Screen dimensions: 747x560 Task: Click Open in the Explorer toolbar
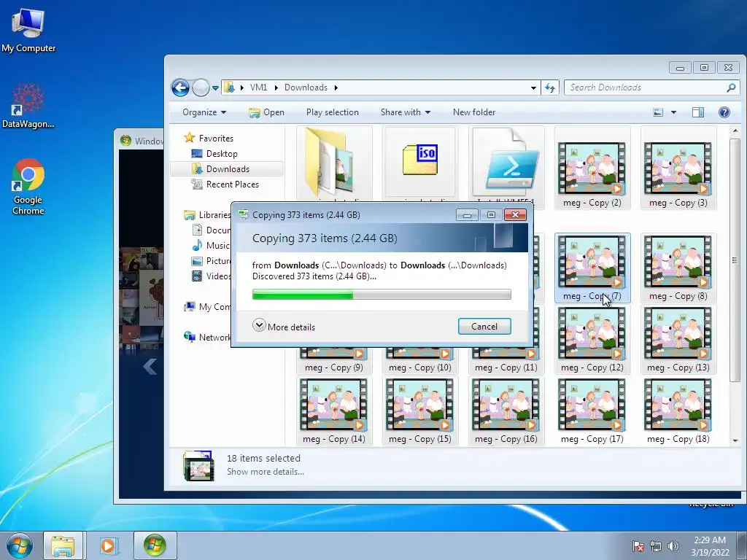[266, 112]
